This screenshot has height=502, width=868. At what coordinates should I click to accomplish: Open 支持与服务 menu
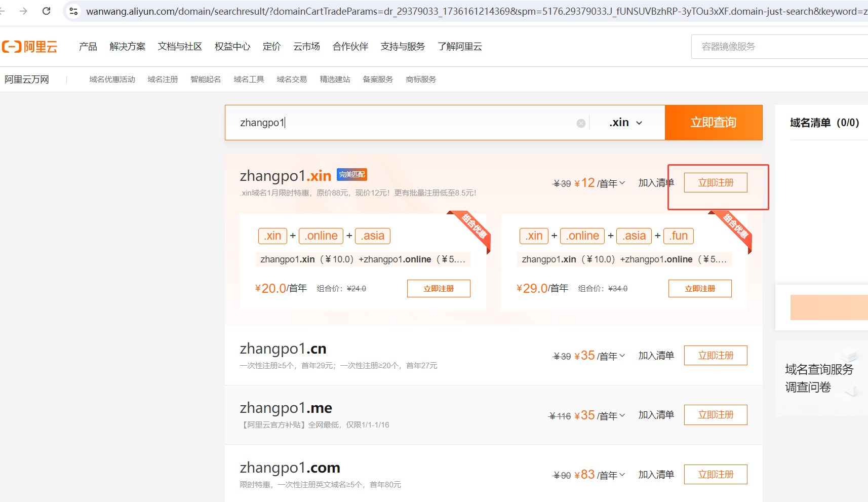click(x=403, y=47)
